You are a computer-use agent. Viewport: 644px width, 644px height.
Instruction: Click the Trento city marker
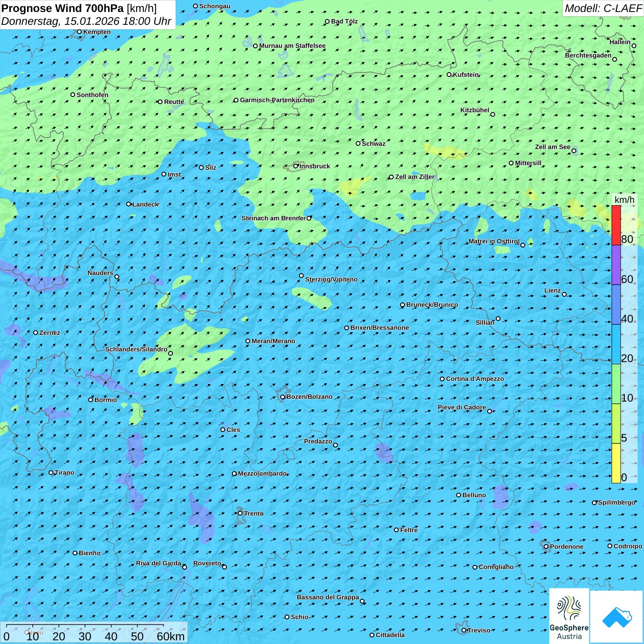click(240, 513)
